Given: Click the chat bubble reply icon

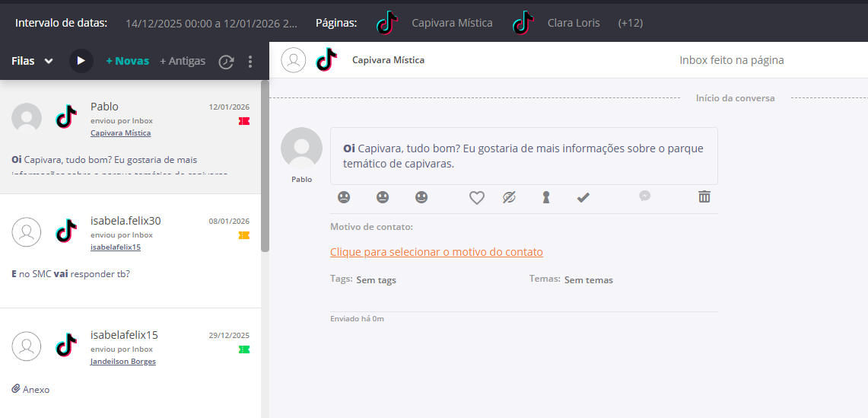Looking at the screenshot, I should tap(644, 196).
